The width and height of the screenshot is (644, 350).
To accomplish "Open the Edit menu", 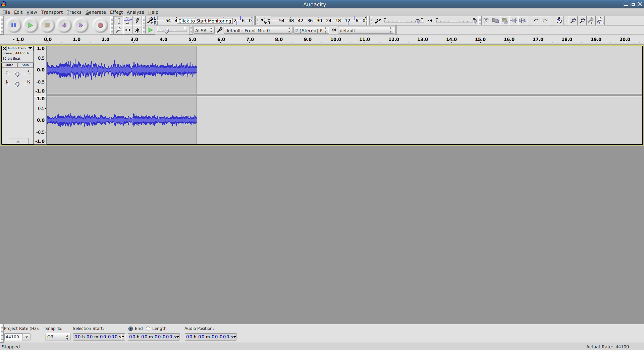I will (18, 12).
